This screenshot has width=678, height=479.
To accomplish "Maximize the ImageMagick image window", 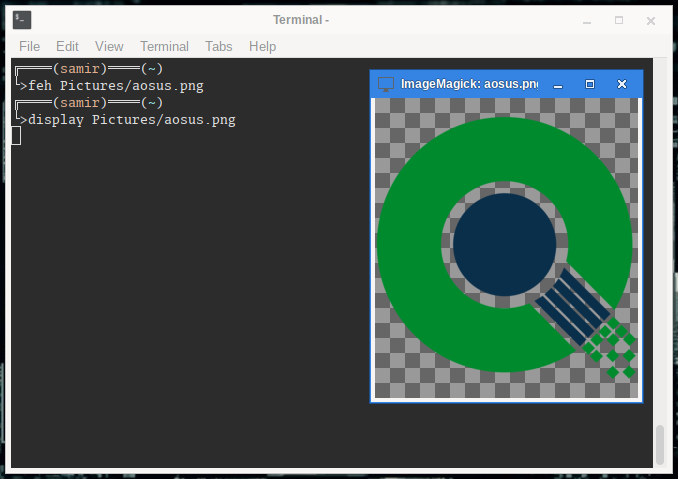I will click(590, 84).
